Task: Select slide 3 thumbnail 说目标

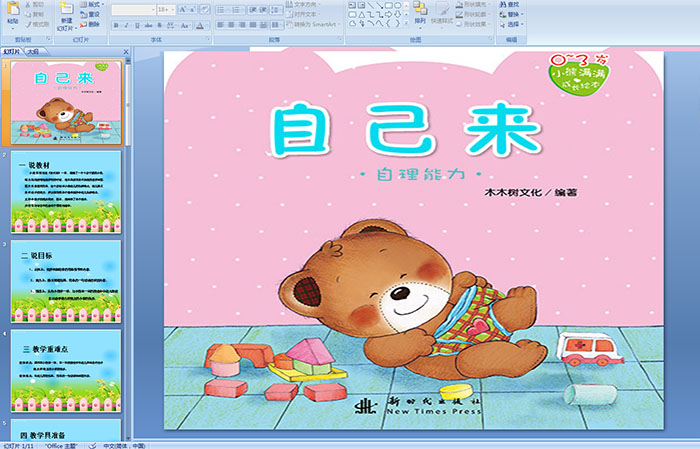Action: point(66,281)
